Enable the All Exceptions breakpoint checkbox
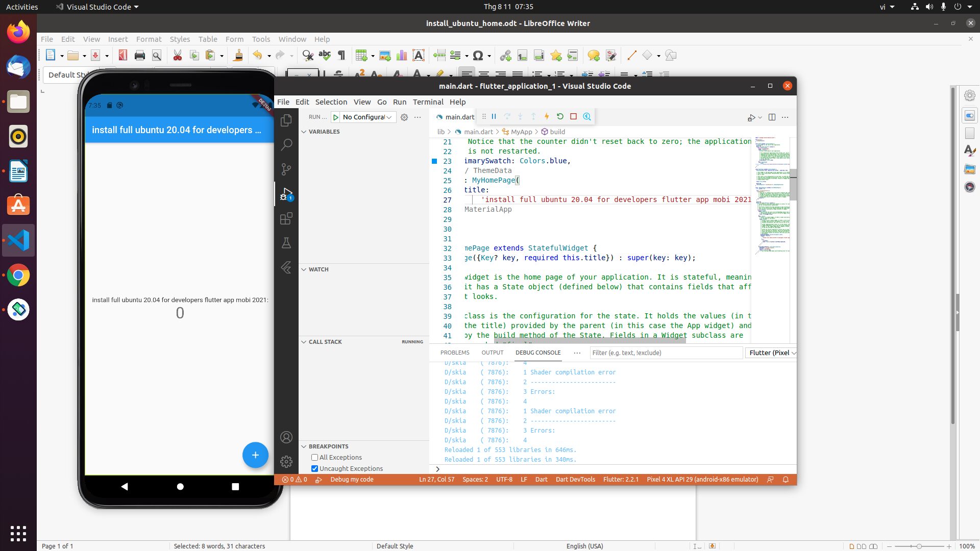This screenshot has width=980, height=551. (314, 458)
